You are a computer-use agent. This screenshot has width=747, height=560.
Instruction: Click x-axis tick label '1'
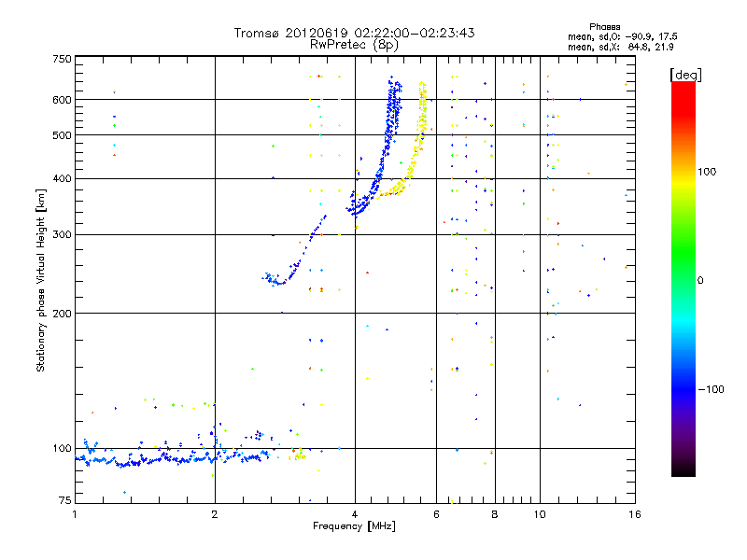click(75, 514)
